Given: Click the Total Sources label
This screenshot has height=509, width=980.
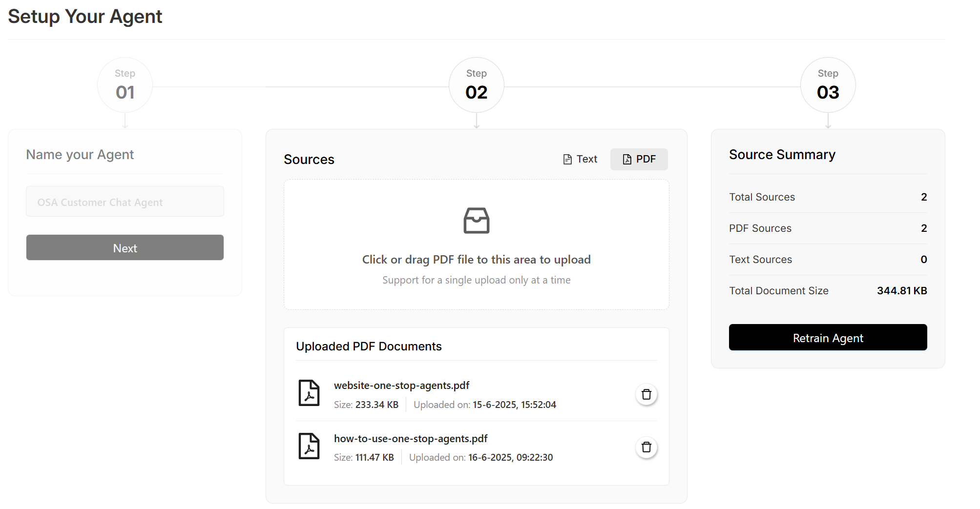Looking at the screenshot, I should coord(762,197).
